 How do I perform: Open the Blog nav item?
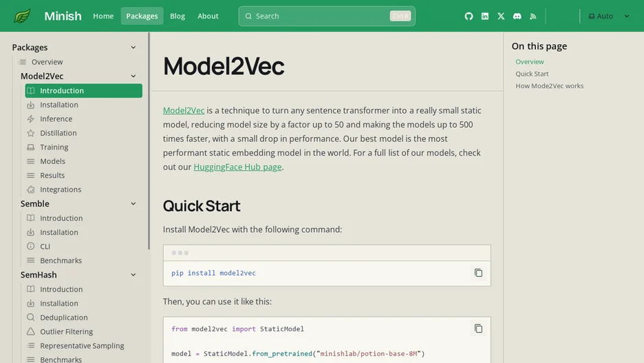click(178, 16)
